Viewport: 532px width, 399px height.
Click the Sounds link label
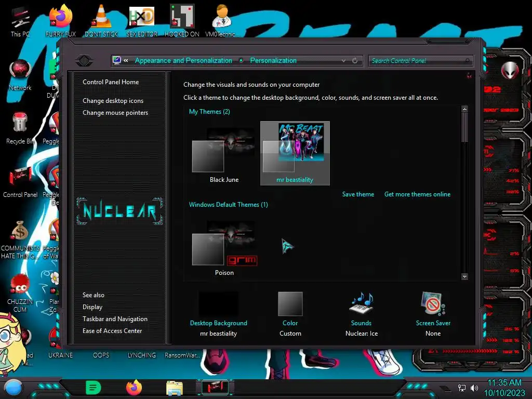click(x=361, y=323)
